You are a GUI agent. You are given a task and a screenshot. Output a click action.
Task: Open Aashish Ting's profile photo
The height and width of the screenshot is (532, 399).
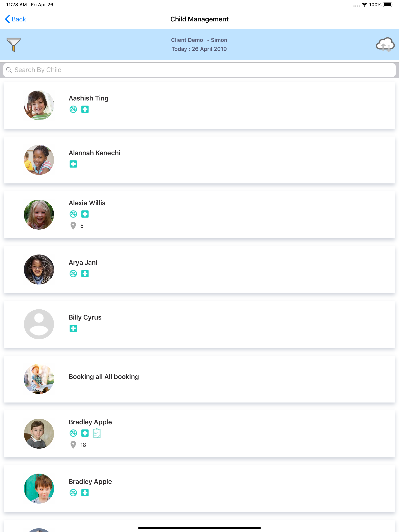[x=39, y=105]
